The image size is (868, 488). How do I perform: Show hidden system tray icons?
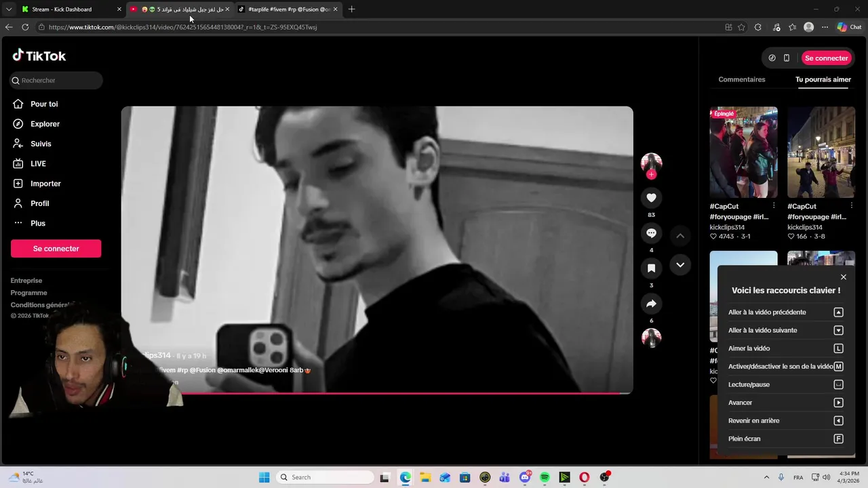(x=766, y=477)
